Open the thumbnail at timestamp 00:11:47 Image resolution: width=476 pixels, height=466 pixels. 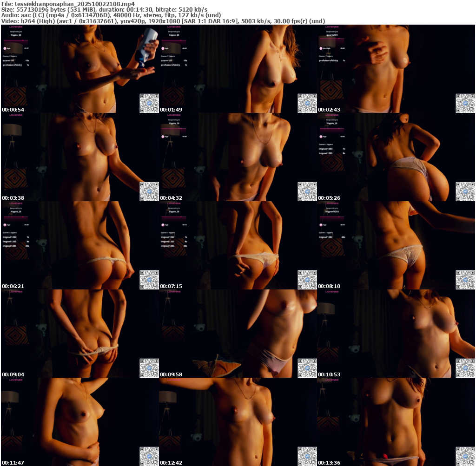click(80, 422)
